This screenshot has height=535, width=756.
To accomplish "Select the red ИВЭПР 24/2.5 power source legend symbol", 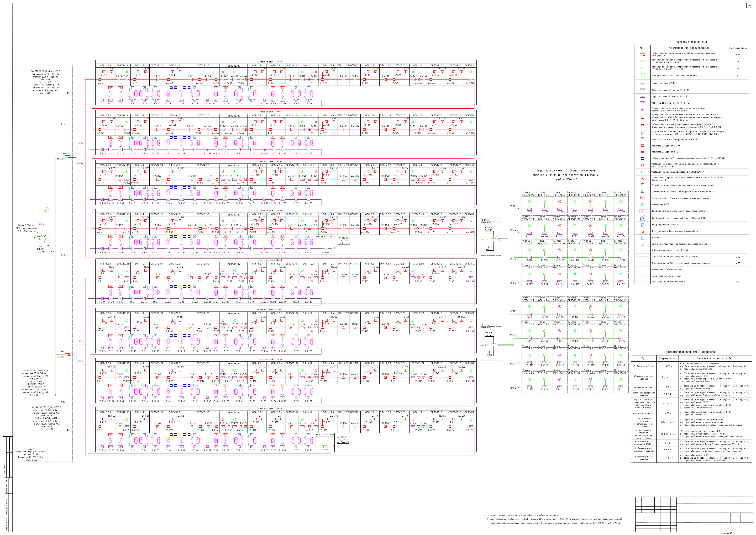I will pos(642,68).
